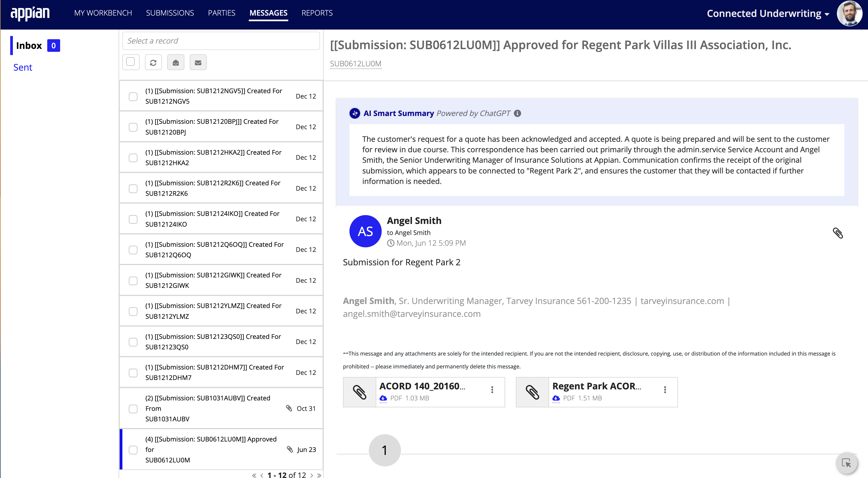Click the mark as unread envelope icon
Screen dimensions: 868x478
tap(198, 62)
